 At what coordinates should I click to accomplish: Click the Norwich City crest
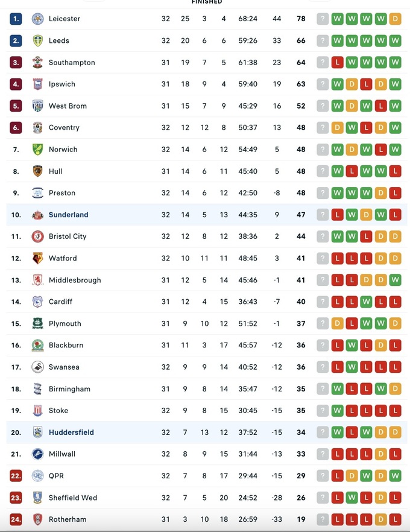point(37,150)
